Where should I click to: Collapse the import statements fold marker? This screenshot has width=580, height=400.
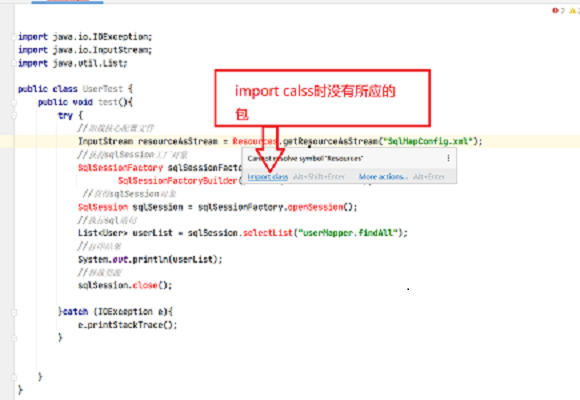coord(14,37)
